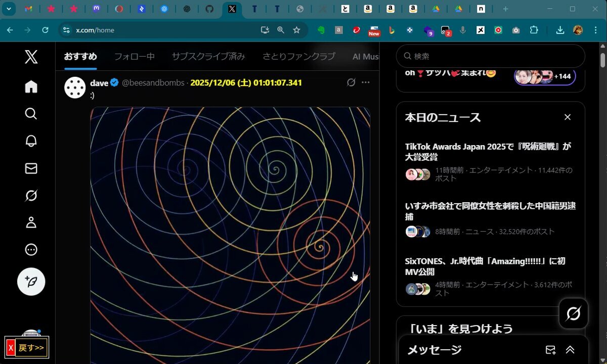The image size is (607, 364).
Task: Open Explore with the magnifier sidebar icon
Action: pyautogui.click(x=31, y=114)
